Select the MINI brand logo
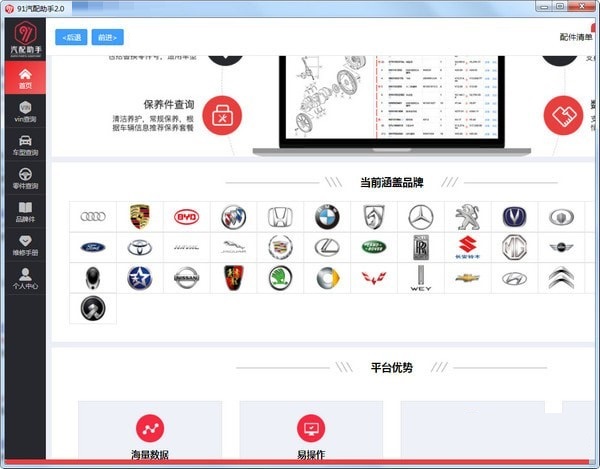Image resolution: width=600 pixels, height=469 pixels. [x=561, y=248]
